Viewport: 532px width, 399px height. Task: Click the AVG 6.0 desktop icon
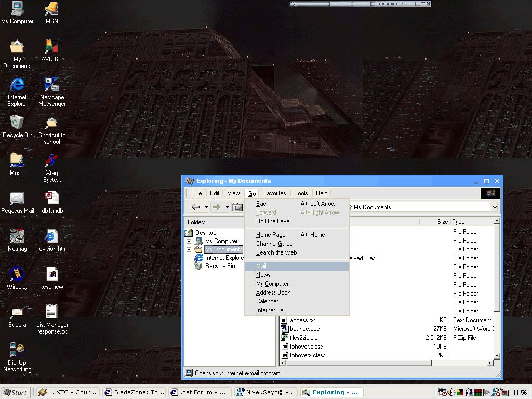coord(51,48)
